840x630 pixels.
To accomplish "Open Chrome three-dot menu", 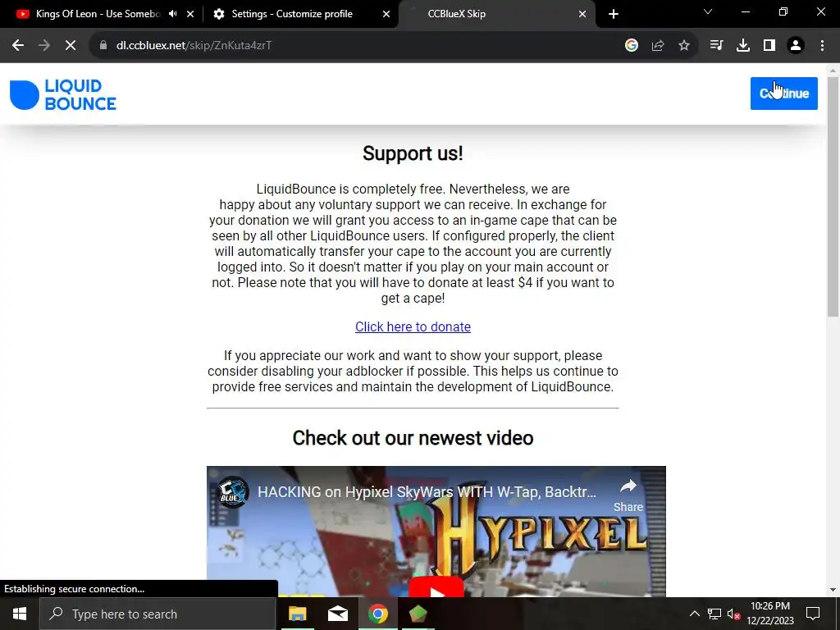I will pyautogui.click(x=822, y=46).
